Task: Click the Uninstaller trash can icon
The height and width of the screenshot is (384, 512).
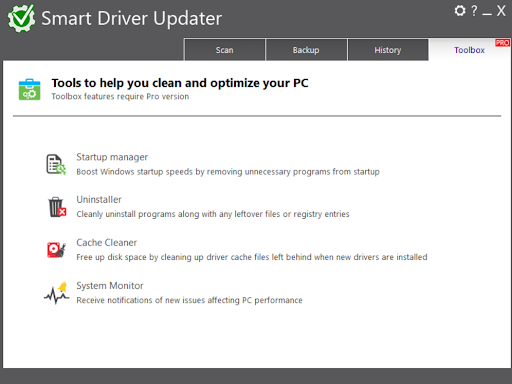Action: pyautogui.click(x=57, y=207)
